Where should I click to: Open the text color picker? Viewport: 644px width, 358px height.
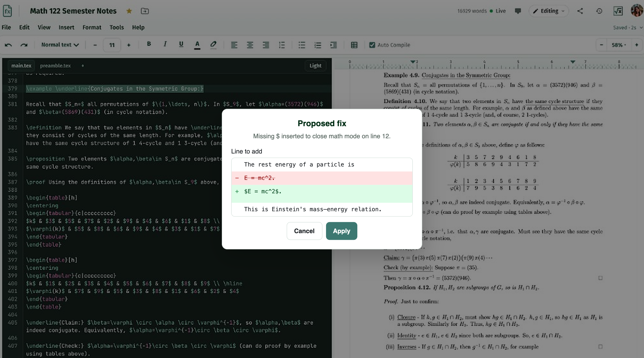(x=197, y=45)
